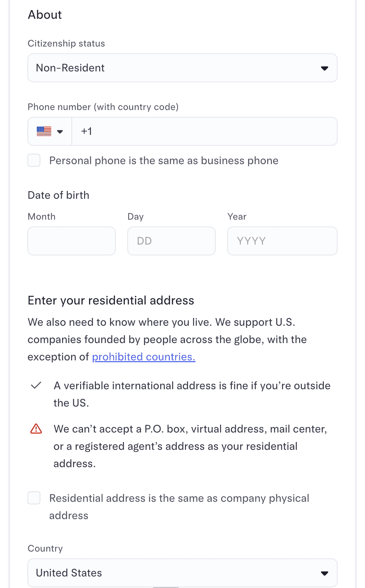This screenshot has height=588, width=365.
Task: Enable personal phone same as business phone
Action: (x=34, y=161)
